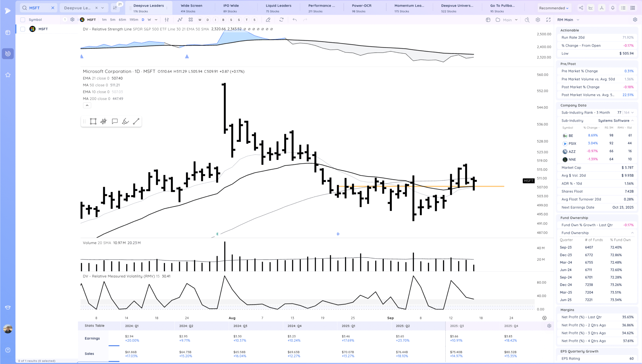Open the indicators icon in chart toolbar
Viewport: 642px width, 364px height.
180,20
